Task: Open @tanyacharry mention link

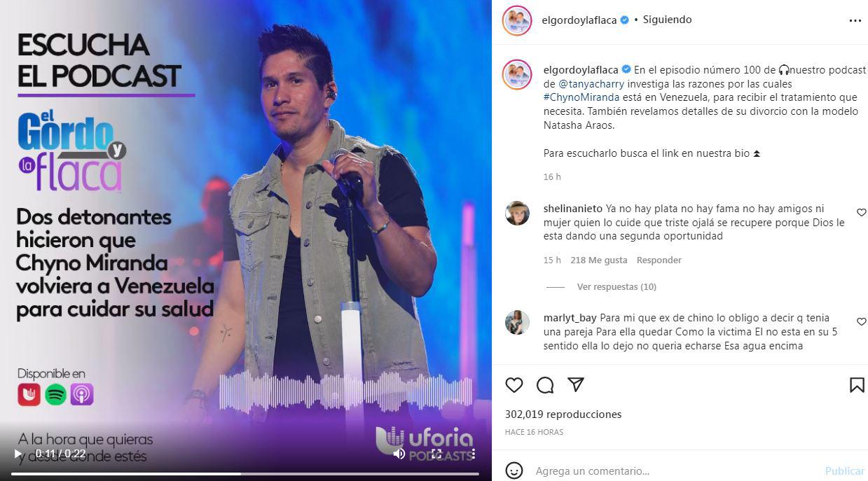Action: (x=591, y=83)
